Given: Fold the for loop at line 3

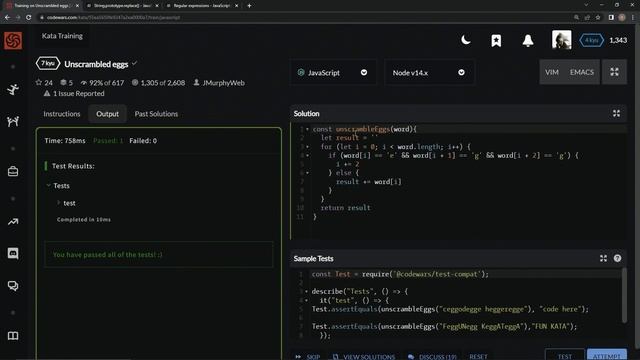Looking at the screenshot, I should (307, 147).
